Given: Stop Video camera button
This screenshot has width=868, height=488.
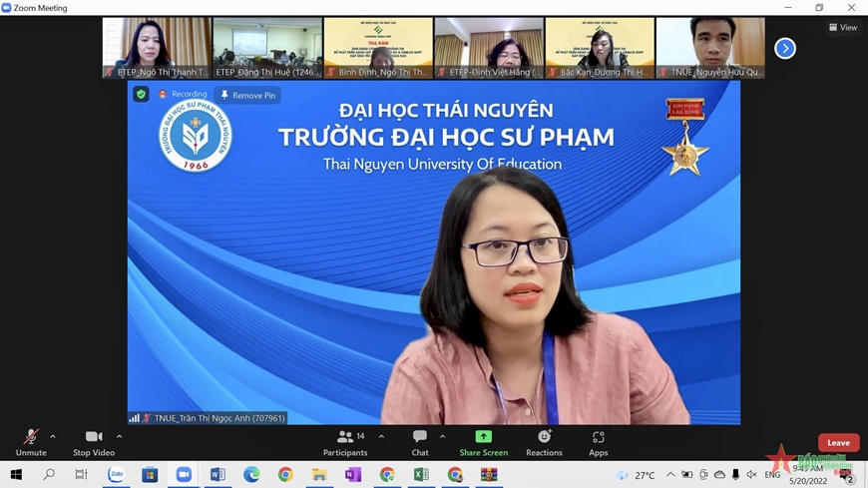Looking at the screenshot, I should tap(94, 442).
